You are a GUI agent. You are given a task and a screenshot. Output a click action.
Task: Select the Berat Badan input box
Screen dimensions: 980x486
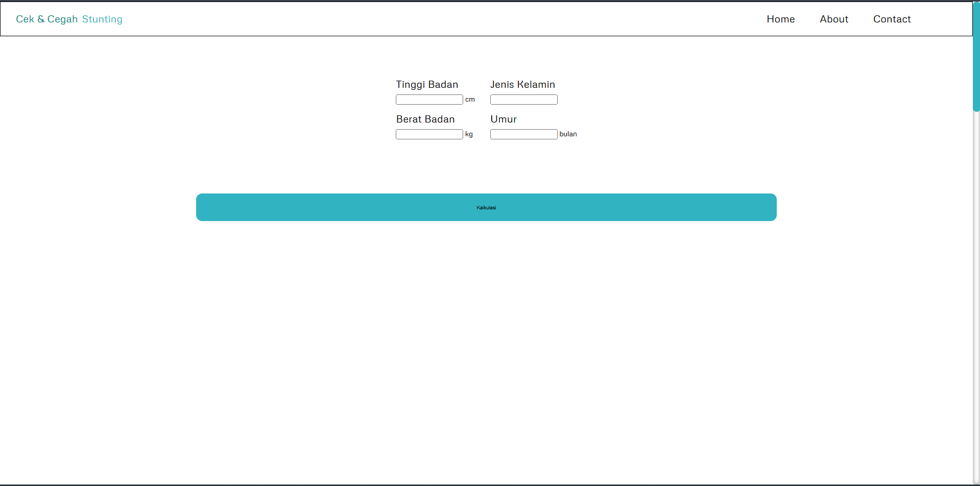429,134
